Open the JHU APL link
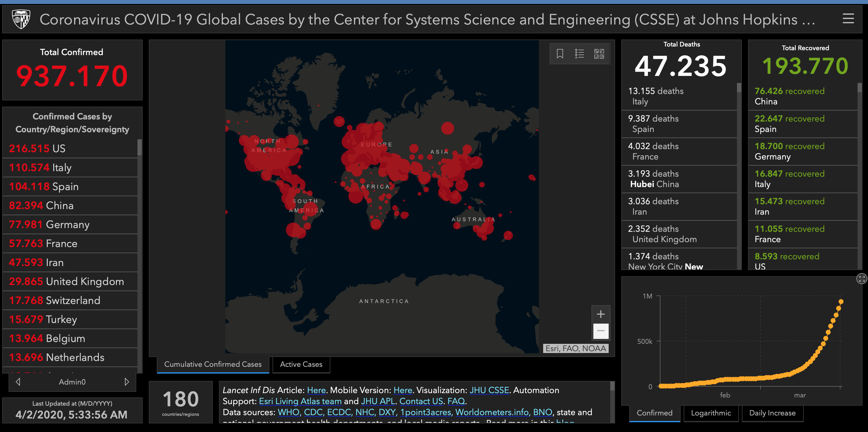The width and height of the screenshot is (868, 432). pos(378,401)
